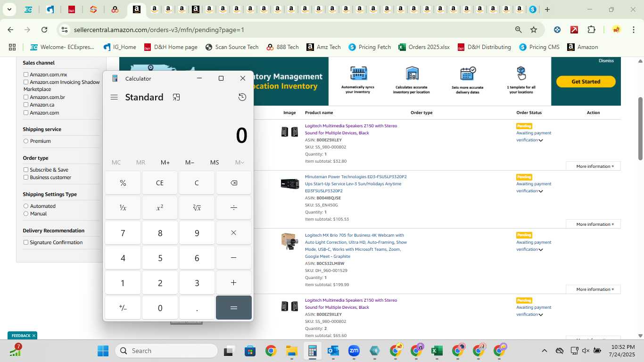Expand status of Logitech Z150 quantity 2 order

[541, 314]
